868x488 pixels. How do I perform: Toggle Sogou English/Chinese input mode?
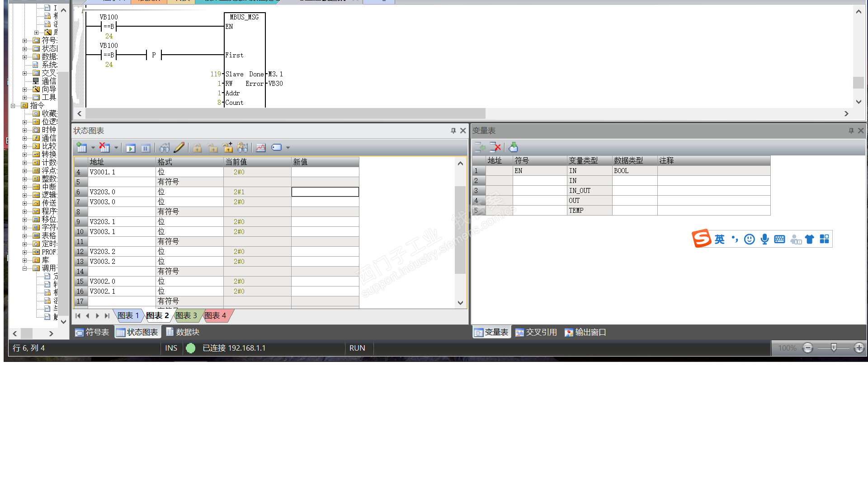tap(719, 239)
